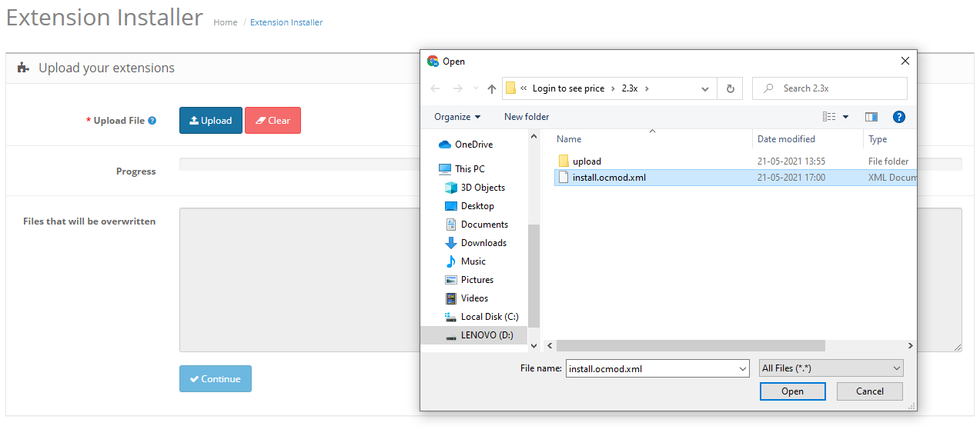Screen dimensions: 980x436
Task: Open Documents in navigation pane
Action: tap(484, 225)
